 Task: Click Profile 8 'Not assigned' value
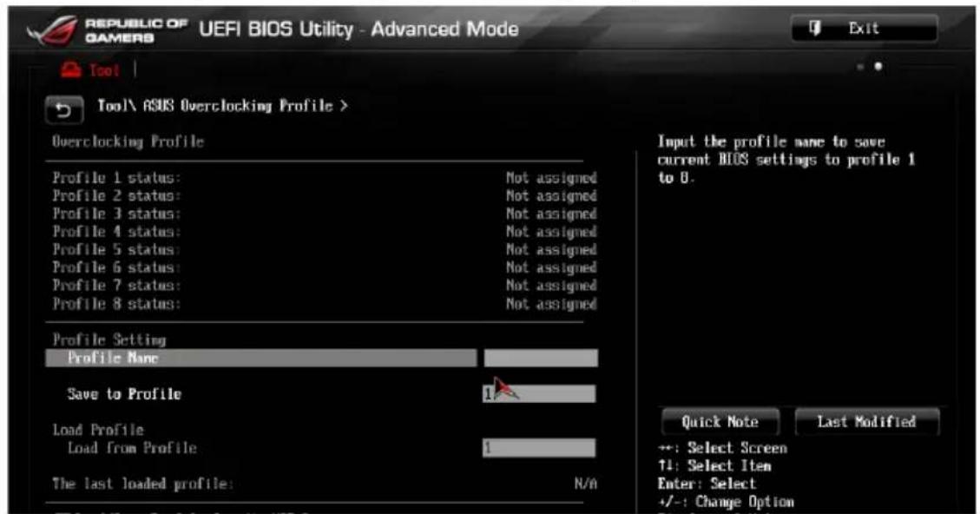pos(551,304)
